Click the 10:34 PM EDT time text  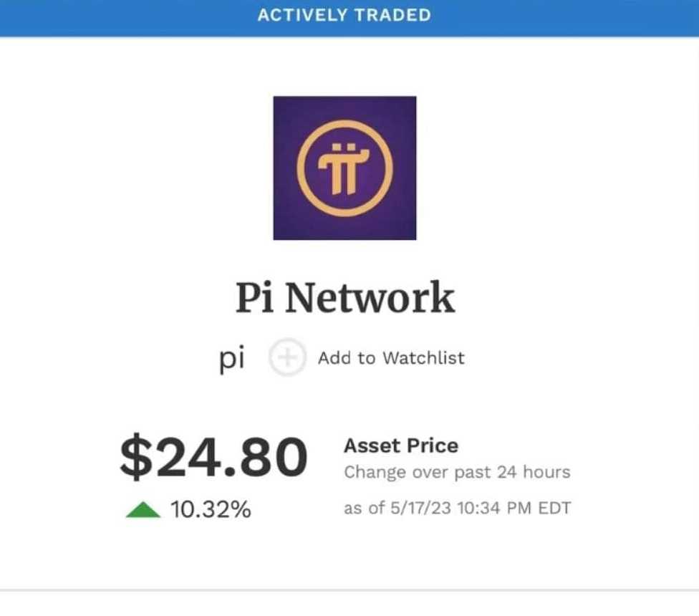[511, 509]
